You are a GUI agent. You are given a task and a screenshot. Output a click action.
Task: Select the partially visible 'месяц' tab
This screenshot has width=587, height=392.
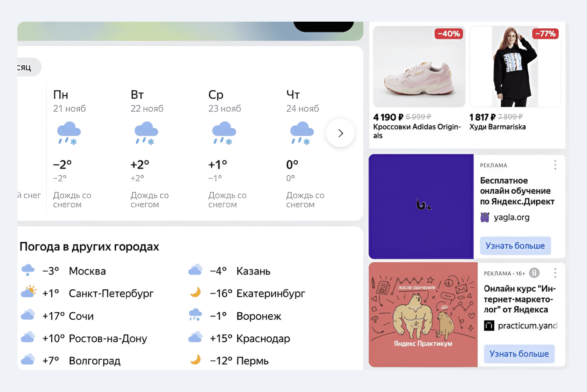[29, 67]
